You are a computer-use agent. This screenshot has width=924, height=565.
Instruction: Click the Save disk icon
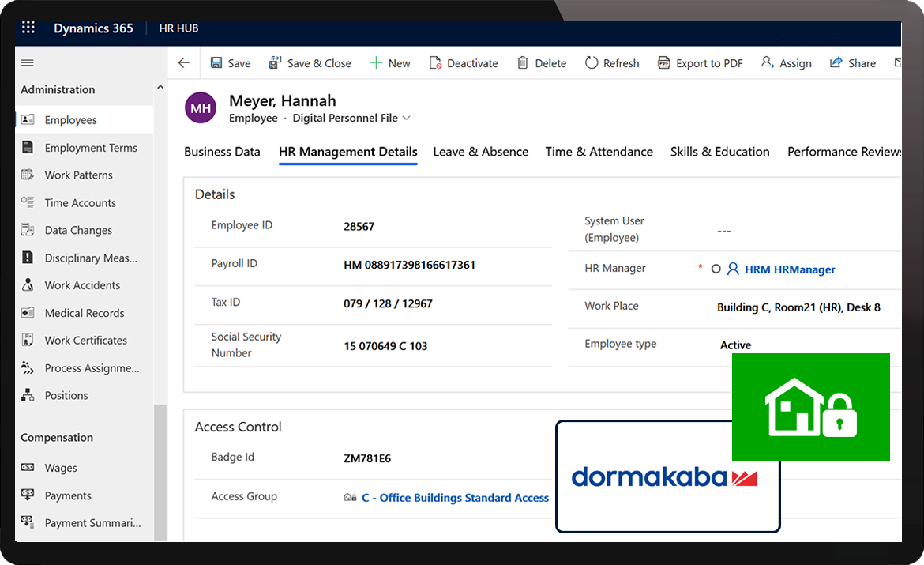[x=216, y=62]
